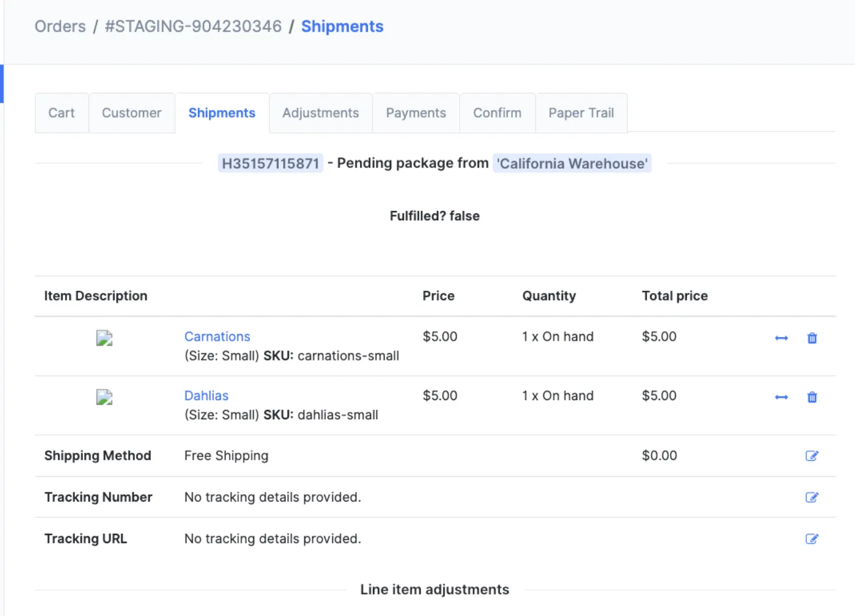Edit the Shipping Method row

pyautogui.click(x=812, y=456)
